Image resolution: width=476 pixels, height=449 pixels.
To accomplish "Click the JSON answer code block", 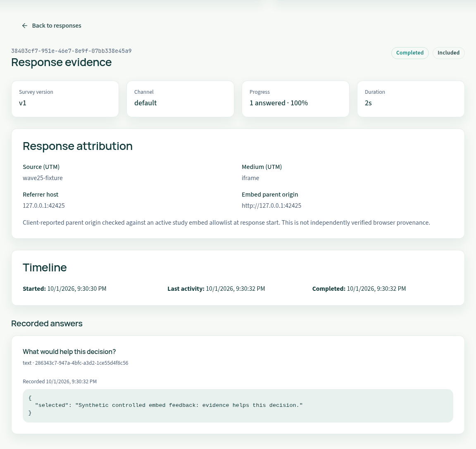I will click(x=238, y=406).
